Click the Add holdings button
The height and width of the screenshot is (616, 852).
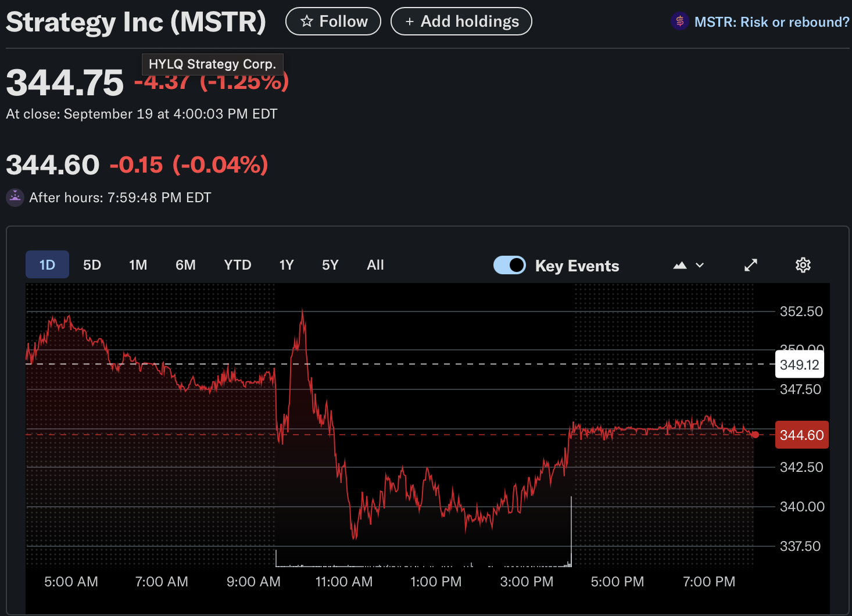click(461, 22)
